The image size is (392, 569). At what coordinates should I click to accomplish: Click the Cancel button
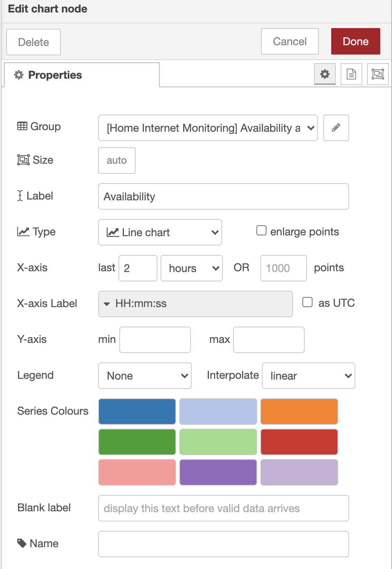point(290,41)
